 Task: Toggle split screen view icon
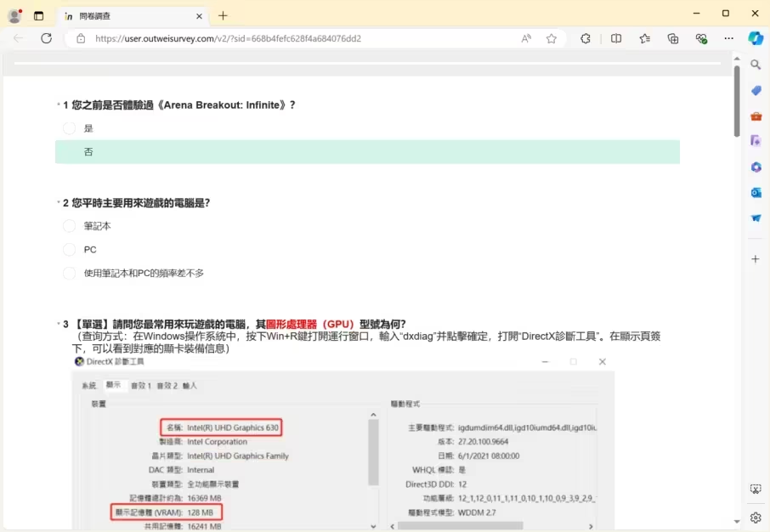[x=616, y=38]
